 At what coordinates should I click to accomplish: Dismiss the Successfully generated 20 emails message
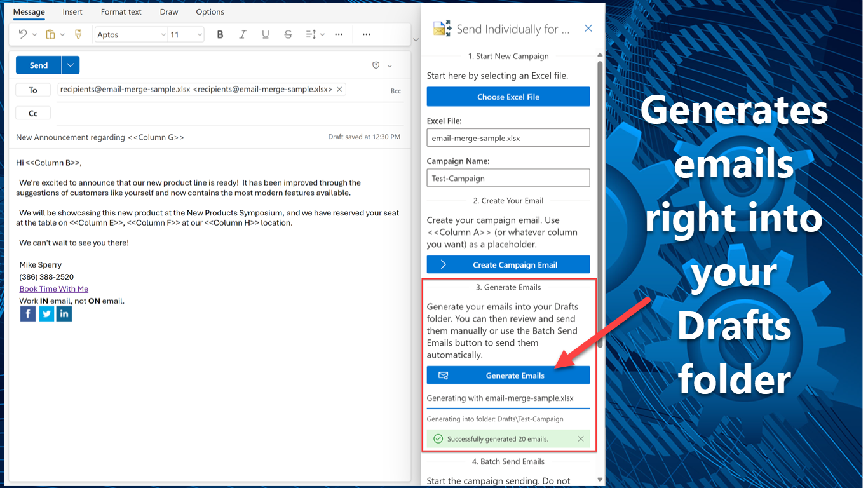point(581,439)
